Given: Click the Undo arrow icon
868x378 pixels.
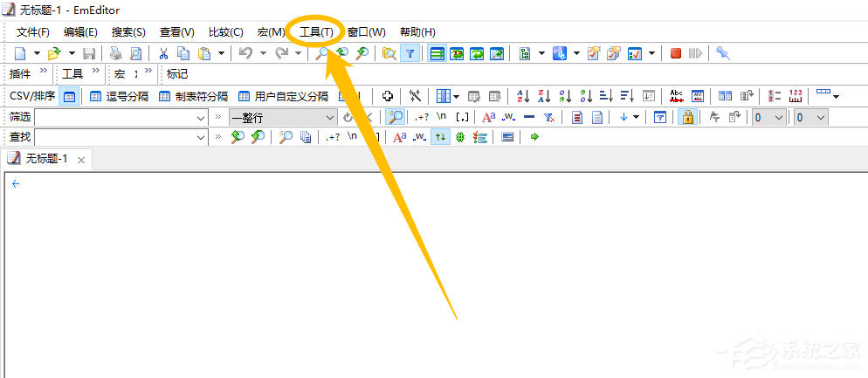Looking at the screenshot, I should [x=245, y=53].
